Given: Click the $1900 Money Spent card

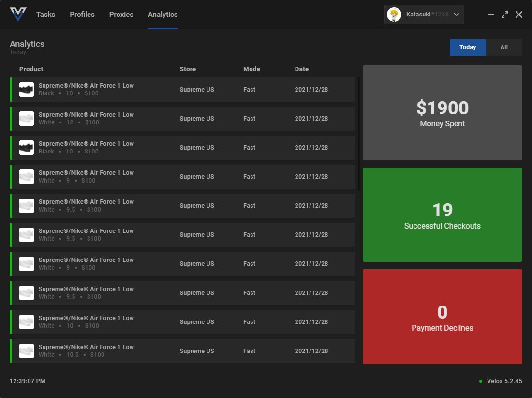Looking at the screenshot, I should click(x=442, y=113).
